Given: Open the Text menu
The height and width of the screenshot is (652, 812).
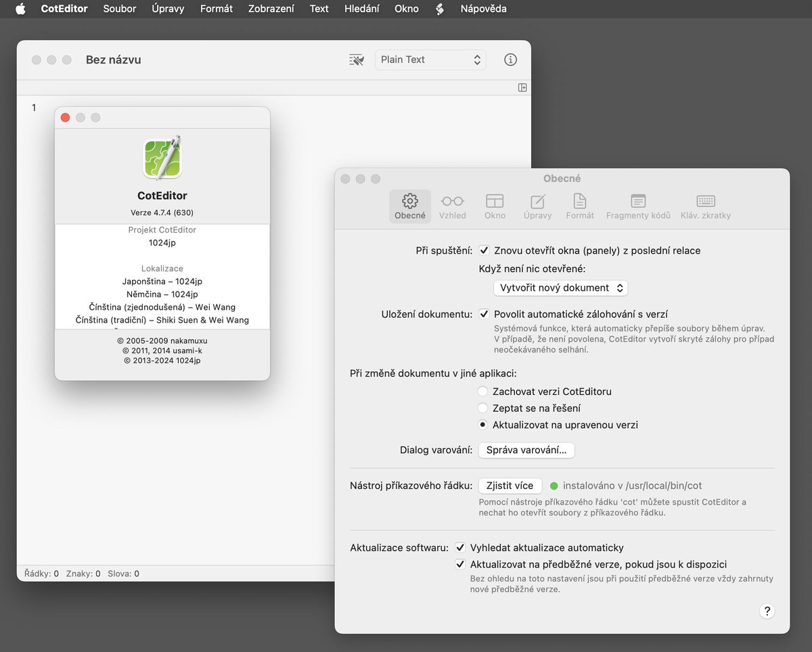Looking at the screenshot, I should pos(319,9).
